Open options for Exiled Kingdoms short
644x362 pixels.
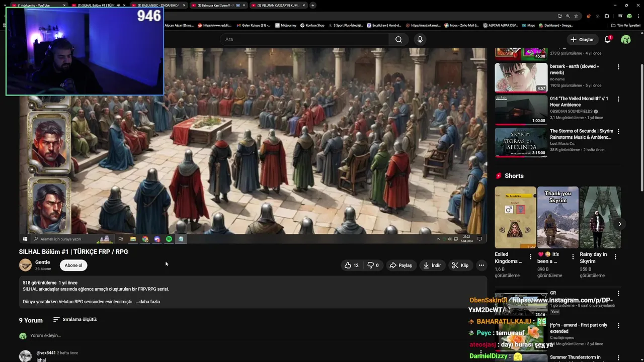530,256
